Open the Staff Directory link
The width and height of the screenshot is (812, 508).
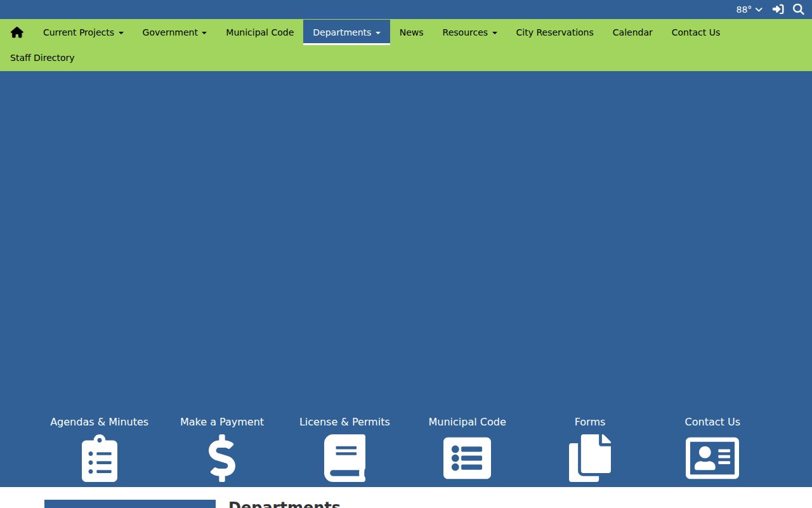pos(43,58)
